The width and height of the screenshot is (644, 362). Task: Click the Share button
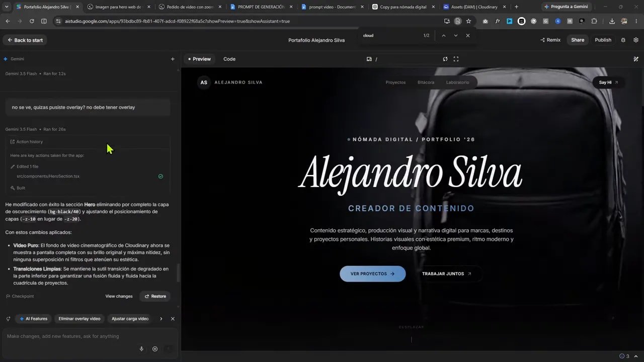[x=578, y=40]
